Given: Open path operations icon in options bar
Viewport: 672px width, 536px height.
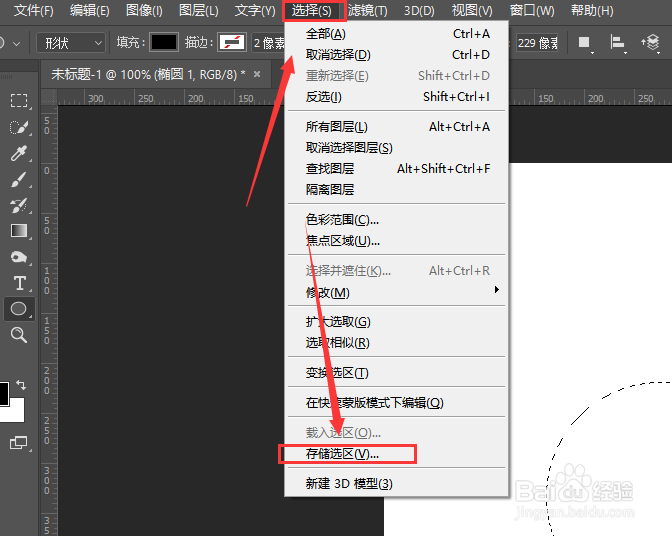Looking at the screenshot, I should (585, 43).
